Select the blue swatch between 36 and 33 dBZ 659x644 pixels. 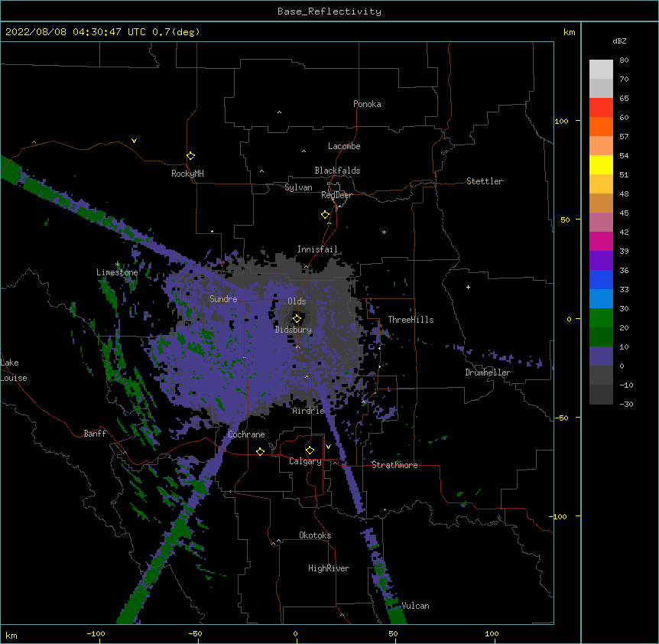[x=601, y=279]
